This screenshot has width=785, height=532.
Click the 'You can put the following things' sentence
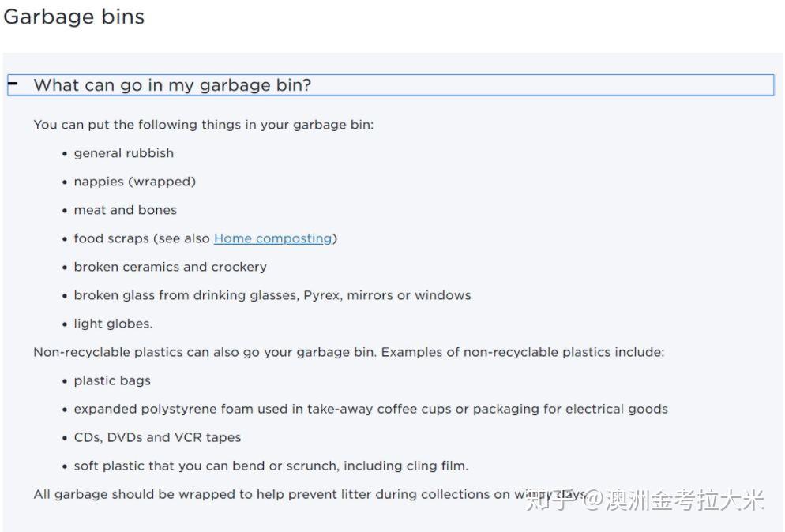pos(204,125)
